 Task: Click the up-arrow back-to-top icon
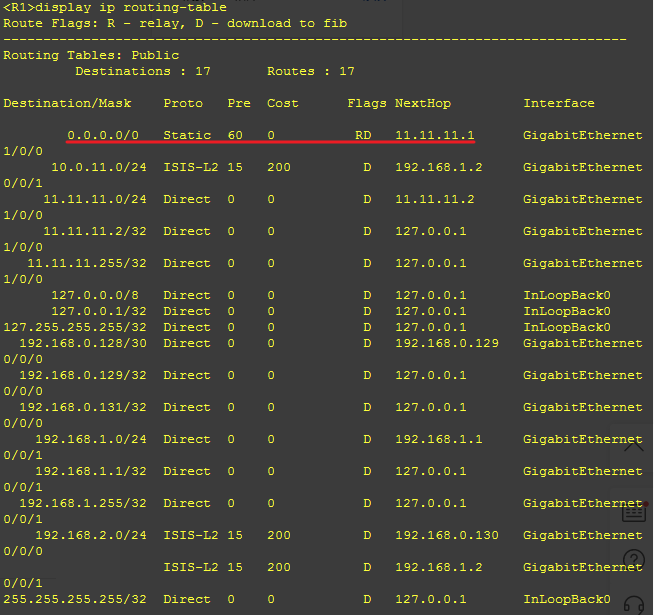[634, 446]
